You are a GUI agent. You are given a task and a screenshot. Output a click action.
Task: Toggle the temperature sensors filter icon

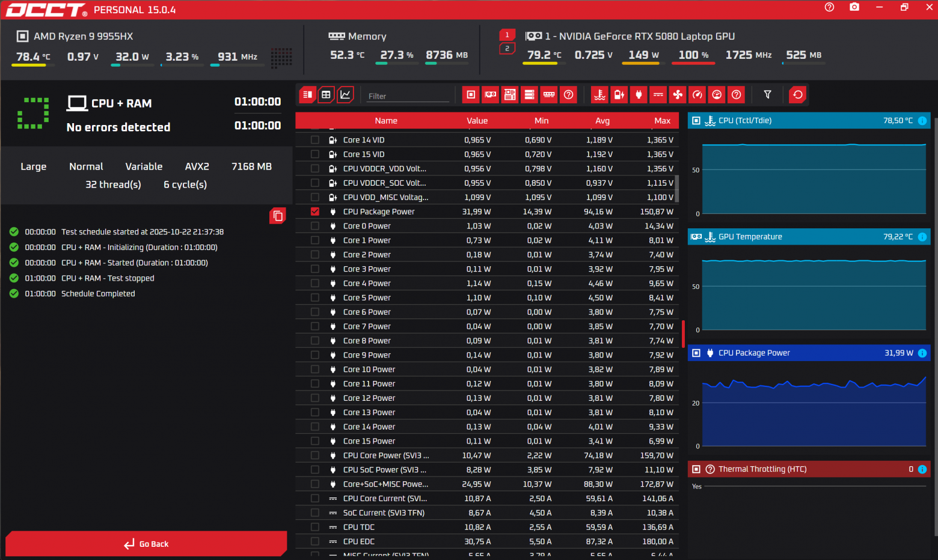[599, 94]
